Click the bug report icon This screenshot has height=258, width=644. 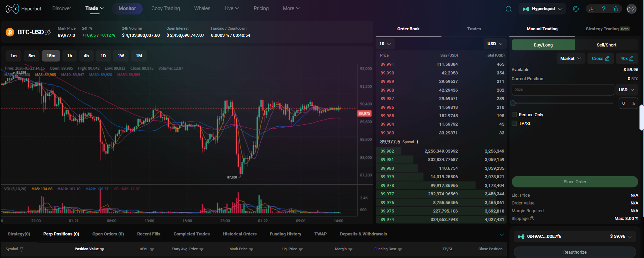click(x=616, y=9)
